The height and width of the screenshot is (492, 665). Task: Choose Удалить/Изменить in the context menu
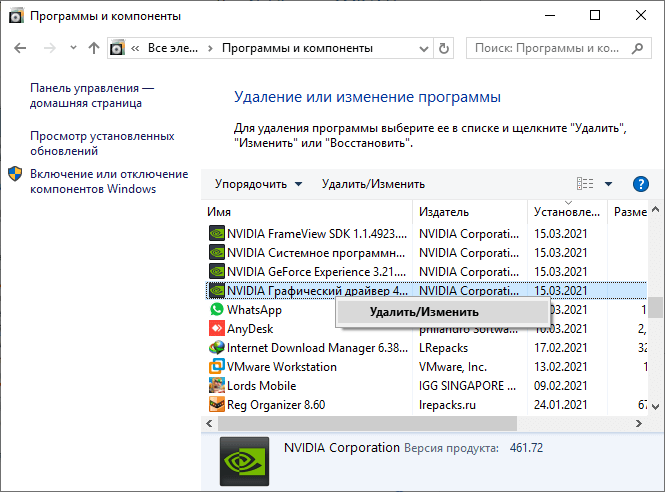pos(442,312)
